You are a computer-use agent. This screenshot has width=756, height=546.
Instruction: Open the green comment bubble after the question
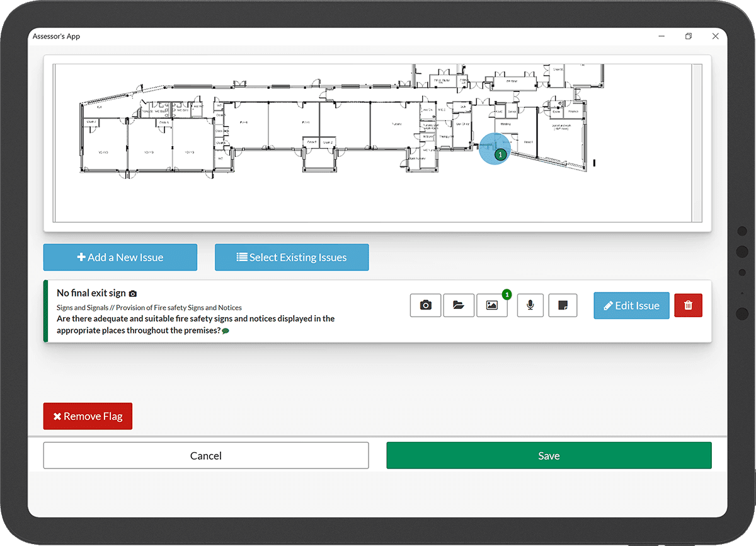point(226,330)
